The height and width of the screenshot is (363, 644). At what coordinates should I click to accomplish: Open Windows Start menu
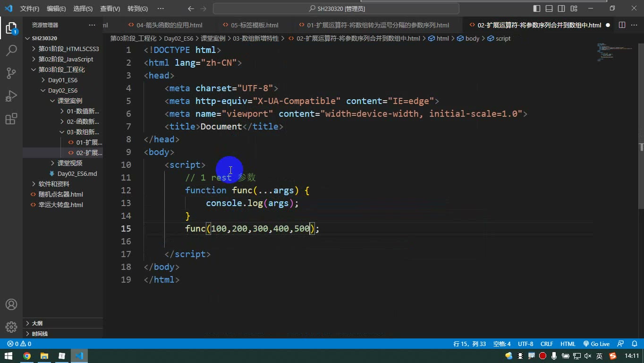(x=8, y=356)
